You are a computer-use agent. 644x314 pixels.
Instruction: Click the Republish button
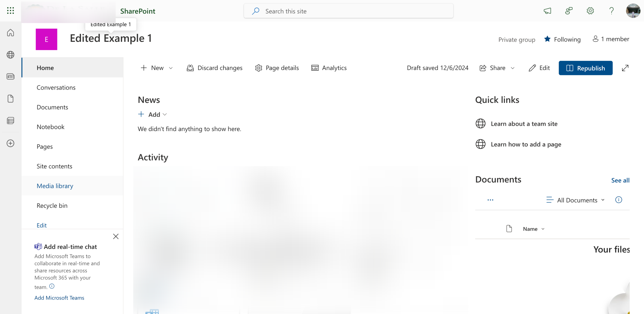pos(585,68)
